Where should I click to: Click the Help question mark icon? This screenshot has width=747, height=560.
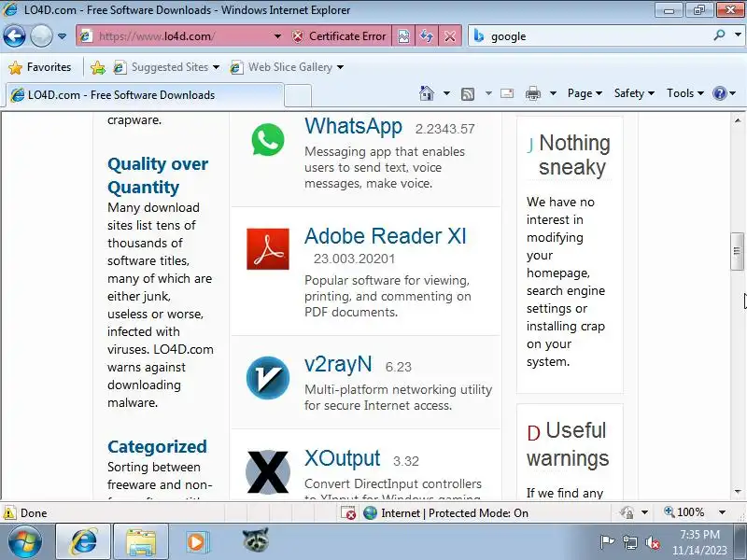[x=719, y=93]
